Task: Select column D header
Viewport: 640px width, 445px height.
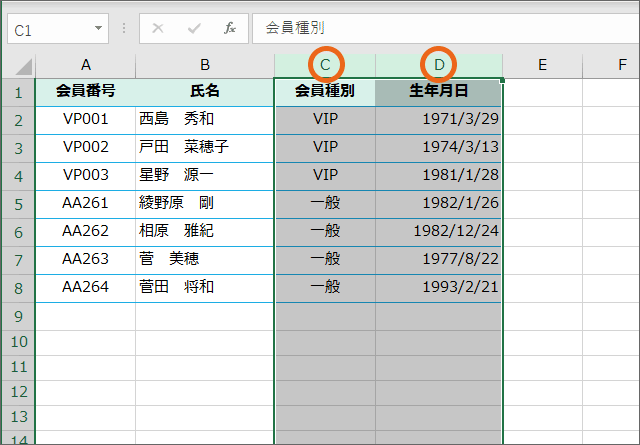Action: [439, 65]
